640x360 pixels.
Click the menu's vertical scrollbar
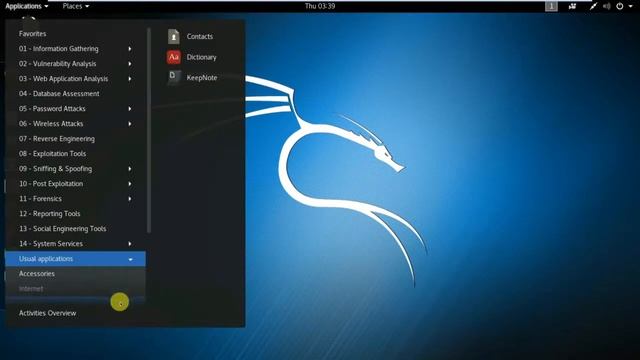149,131
